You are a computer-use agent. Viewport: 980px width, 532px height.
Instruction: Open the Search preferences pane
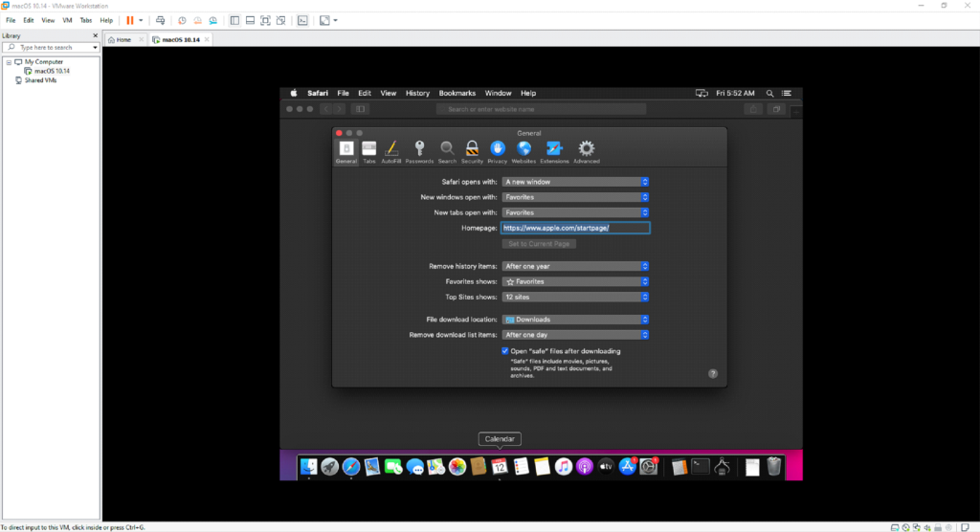click(447, 152)
